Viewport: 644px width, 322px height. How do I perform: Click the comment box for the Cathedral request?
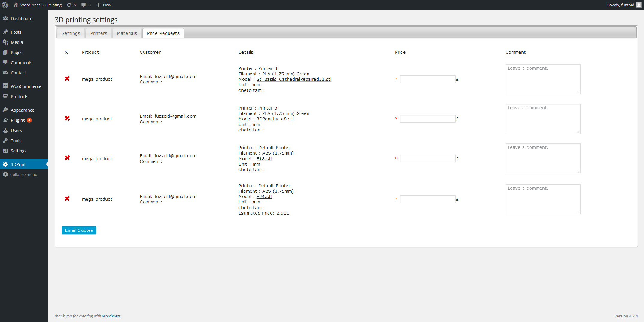pos(543,79)
